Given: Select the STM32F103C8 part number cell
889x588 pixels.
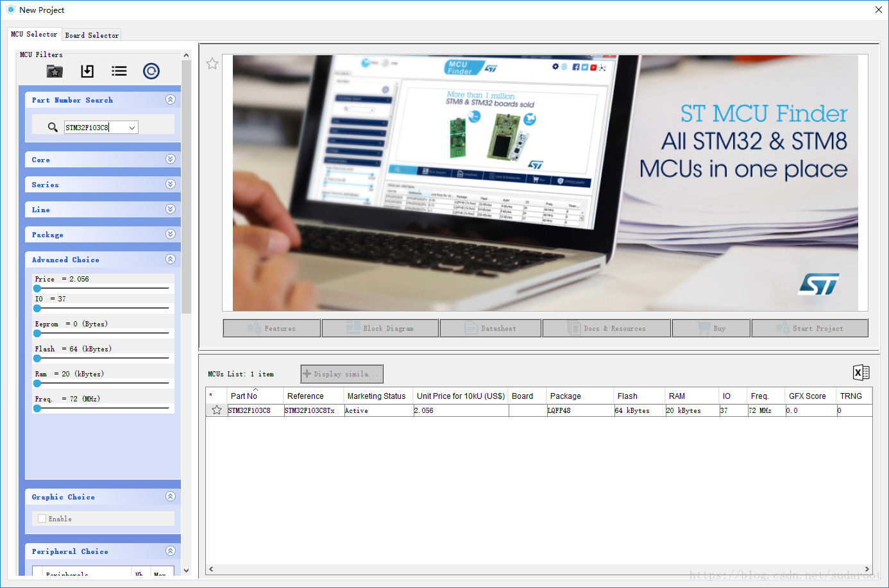Looking at the screenshot, I should click(x=255, y=410).
